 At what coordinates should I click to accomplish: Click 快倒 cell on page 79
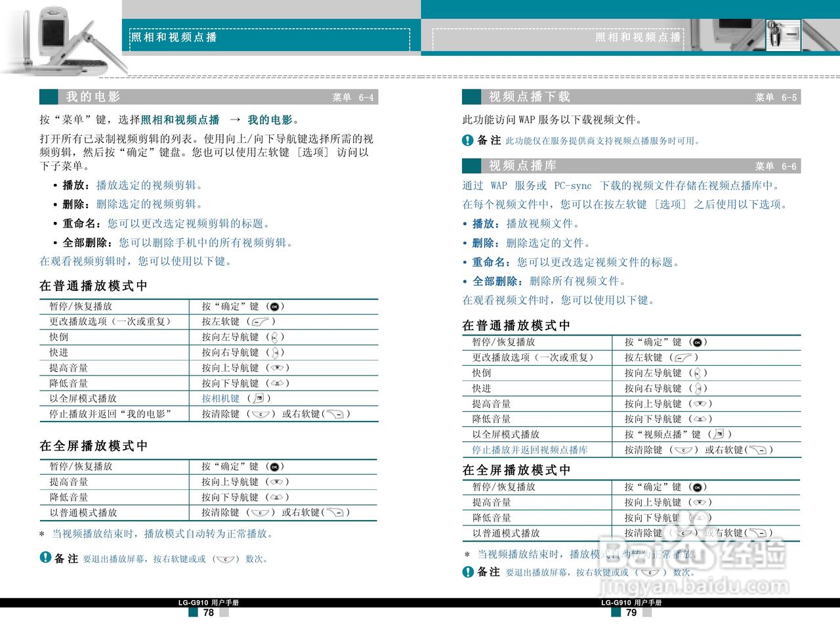coord(482,373)
